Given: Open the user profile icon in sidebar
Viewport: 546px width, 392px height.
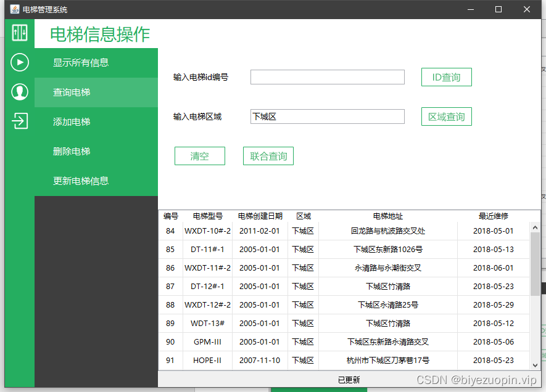Looking at the screenshot, I should (x=19, y=91).
